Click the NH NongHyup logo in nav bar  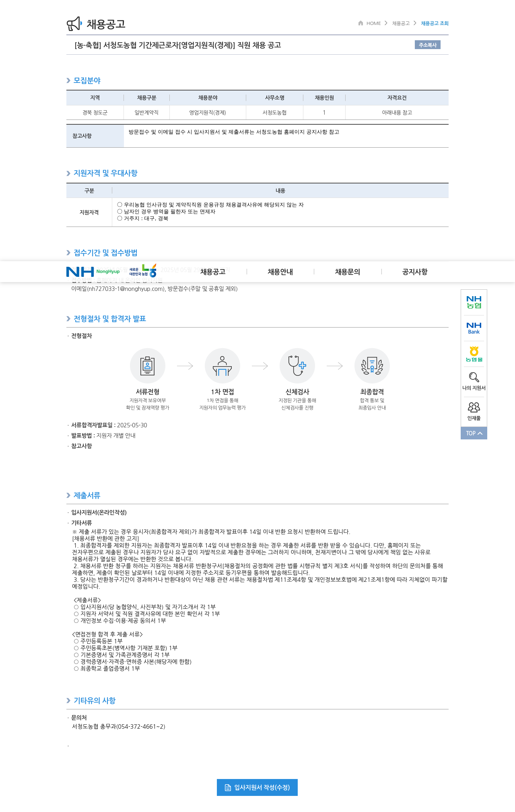pos(93,272)
